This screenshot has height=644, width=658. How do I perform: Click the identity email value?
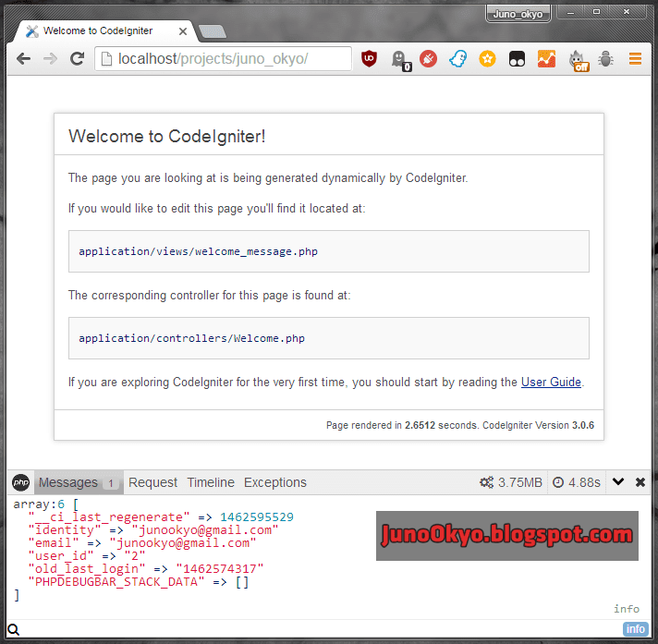(x=205, y=529)
